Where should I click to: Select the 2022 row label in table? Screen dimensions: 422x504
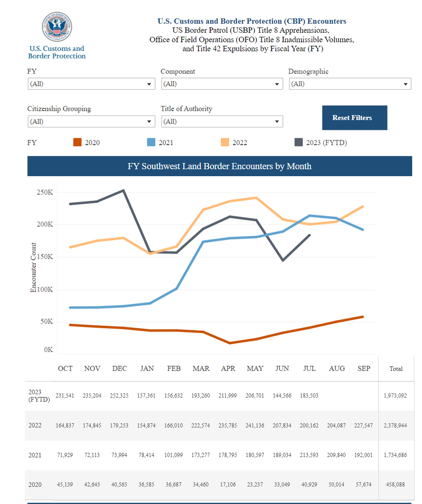35,425
